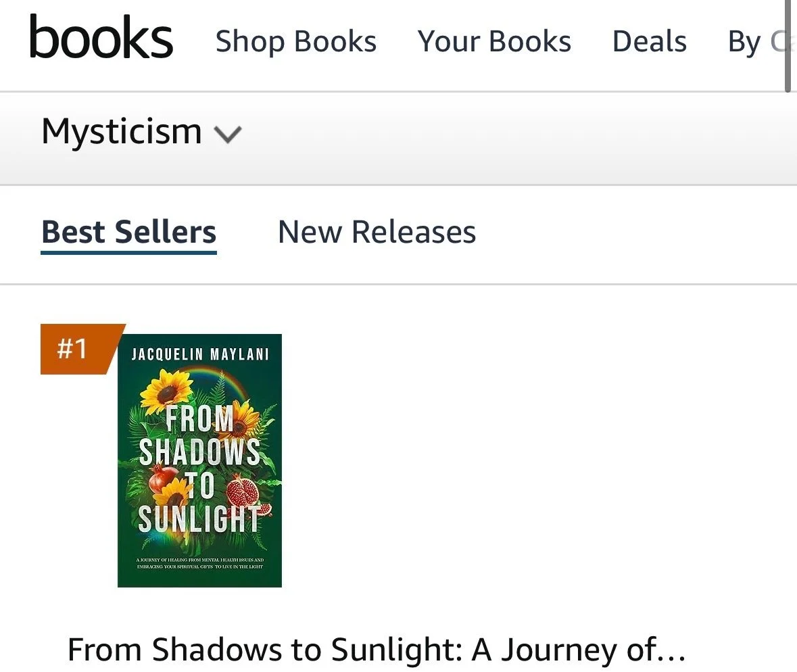797x672 pixels.
Task: Click the books logo
Action: click(101, 40)
